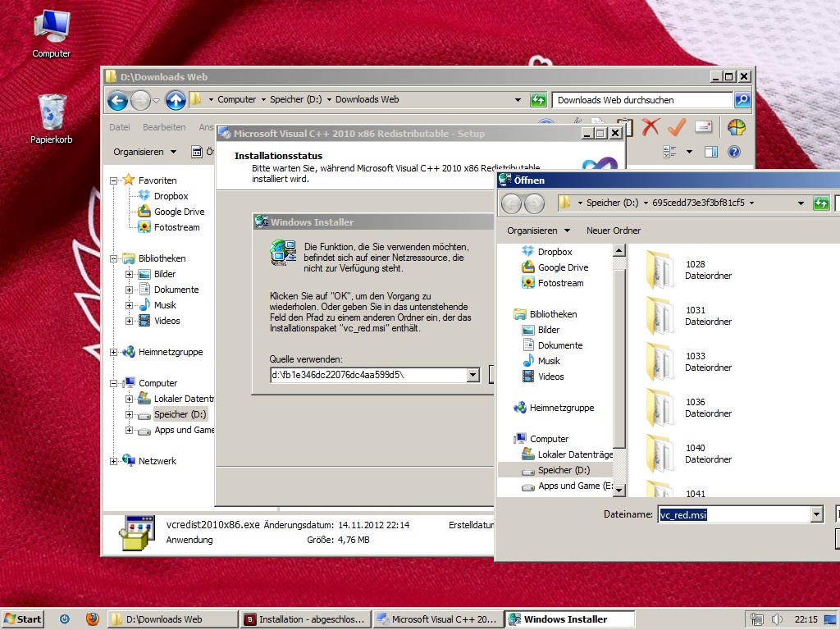The height and width of the screenshot is (630, 840).
Task: Open the Computer desktop icon
Action: (x=51, y=33)
